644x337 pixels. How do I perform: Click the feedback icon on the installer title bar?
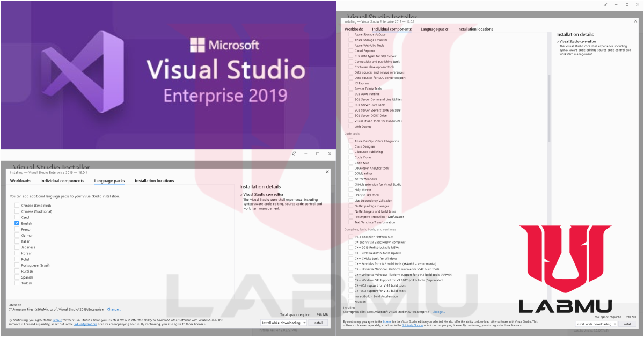point(294,153)
